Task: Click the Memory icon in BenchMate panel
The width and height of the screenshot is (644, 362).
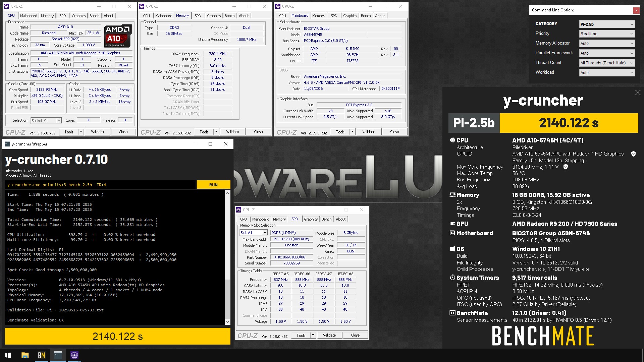Action: point(452,195)
